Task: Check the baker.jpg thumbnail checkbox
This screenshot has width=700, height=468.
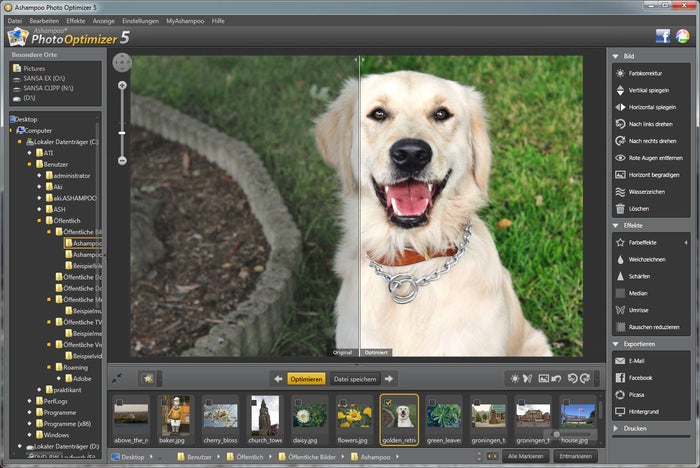Action: coord(162,402)
